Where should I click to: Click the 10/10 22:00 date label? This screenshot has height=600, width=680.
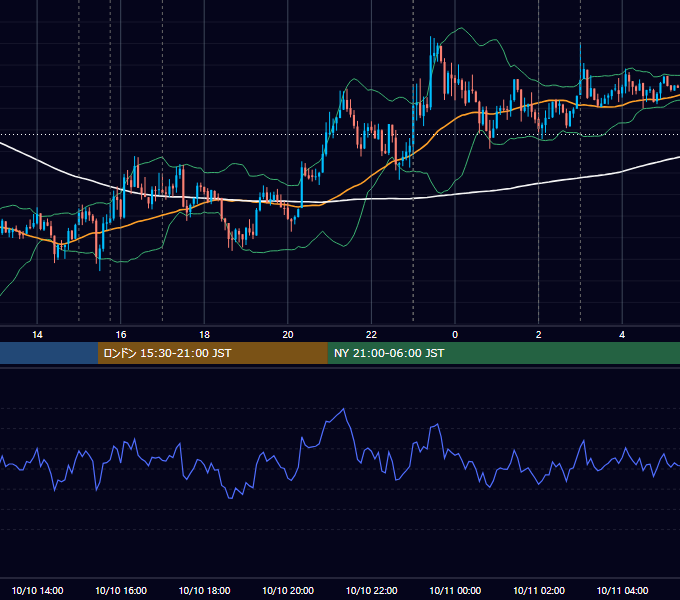point(371,590)
